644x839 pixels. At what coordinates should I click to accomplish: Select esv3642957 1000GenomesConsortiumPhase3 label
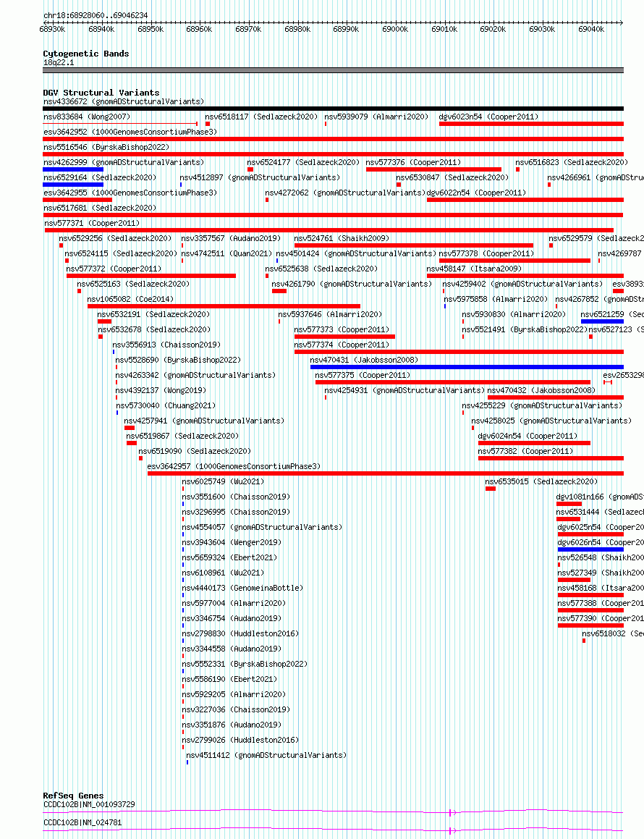(x=234, y=467)
